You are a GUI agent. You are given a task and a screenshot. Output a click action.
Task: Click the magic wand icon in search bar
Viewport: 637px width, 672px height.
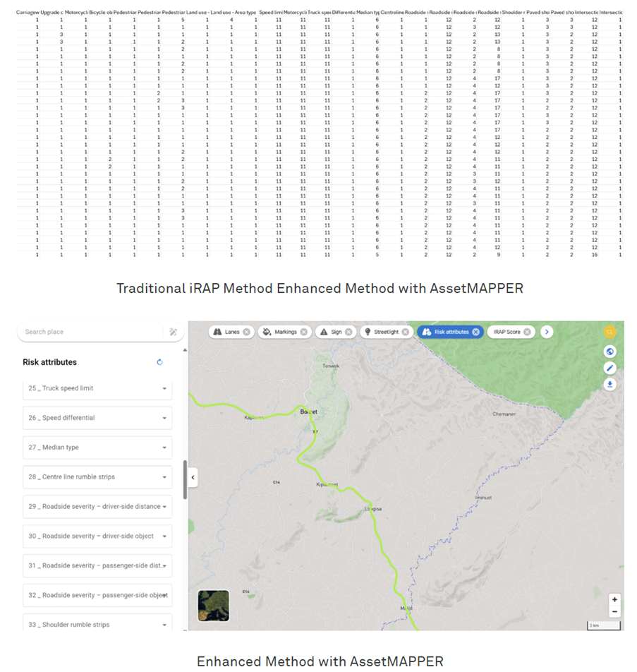pos(173,332)
